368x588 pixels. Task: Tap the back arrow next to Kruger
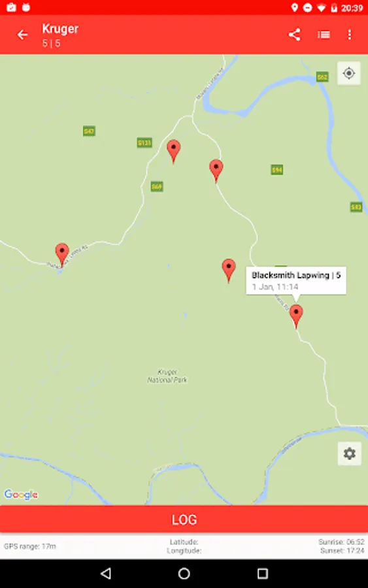[x=22, y=35]
